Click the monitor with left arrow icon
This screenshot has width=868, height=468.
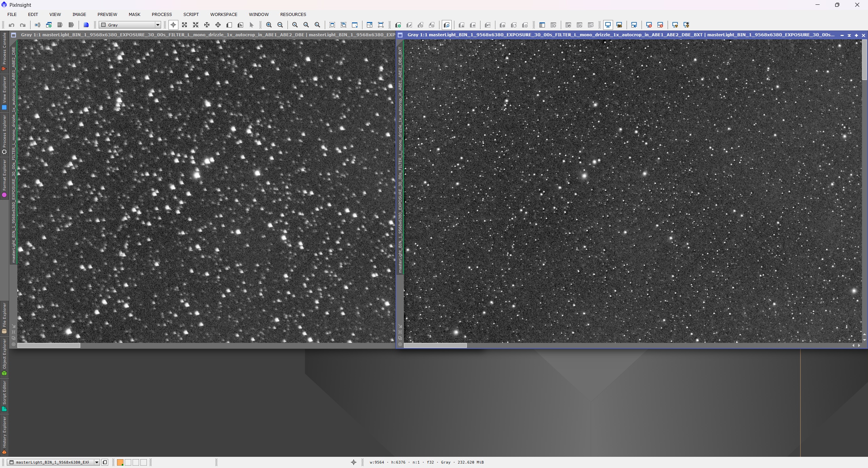[634, 25]
